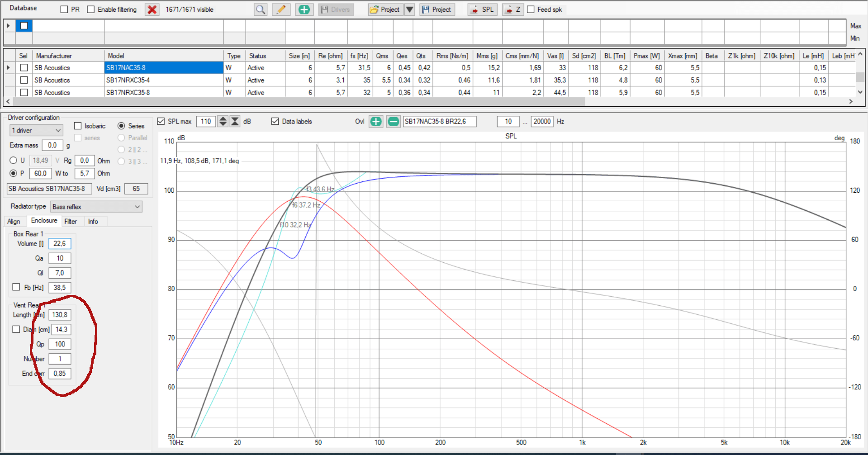Remove overlay with green minus icon
This screenshot has height=455, width=868.
tap(394, 121)
